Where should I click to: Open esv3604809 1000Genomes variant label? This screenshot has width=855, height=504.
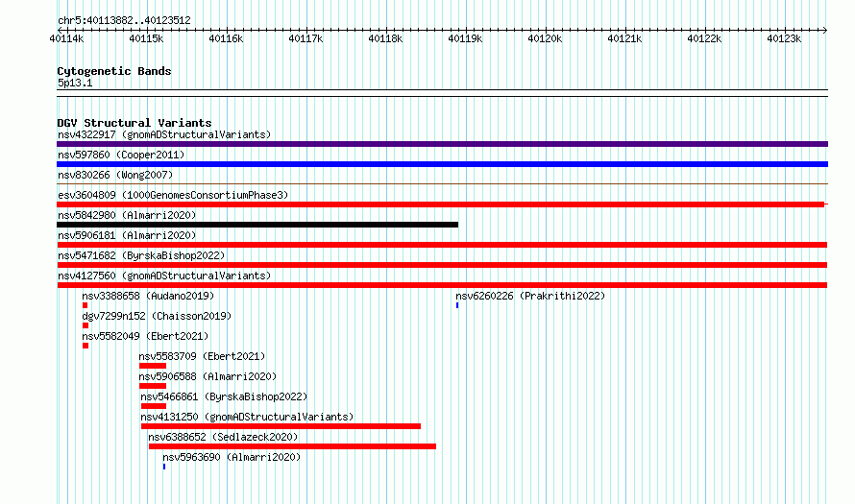tap(173, 195)
